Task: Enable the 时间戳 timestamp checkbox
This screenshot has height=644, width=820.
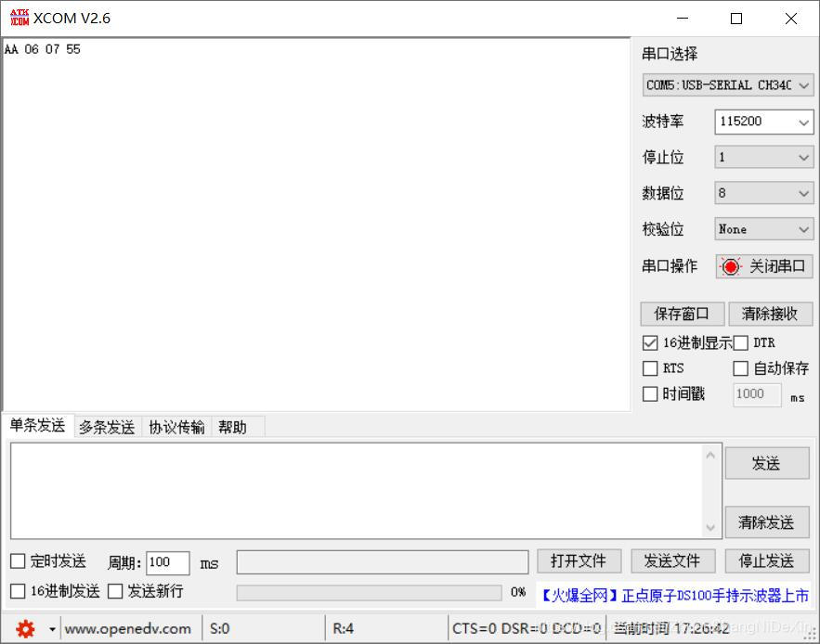Action: 650,393
